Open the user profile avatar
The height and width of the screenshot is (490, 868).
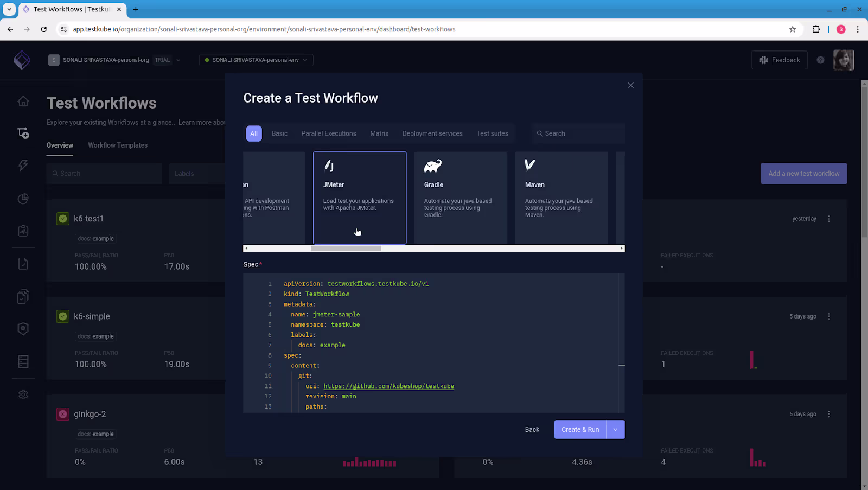click(844, 60)
